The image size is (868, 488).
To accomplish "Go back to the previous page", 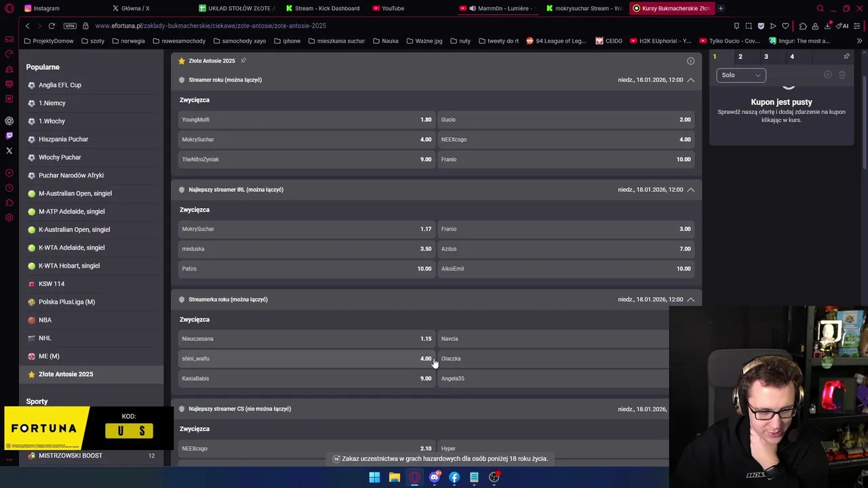I will (27, 26).
